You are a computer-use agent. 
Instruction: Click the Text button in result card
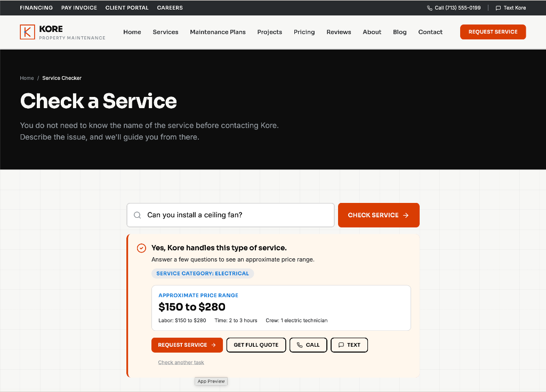coord(349,345)
